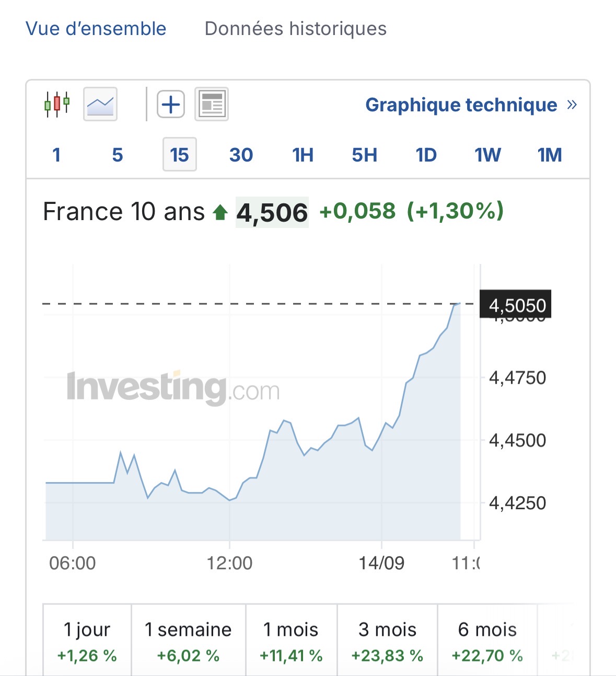616x676 pixels.
Task: Choose the 30 minute interval
Action: (241, 155)
